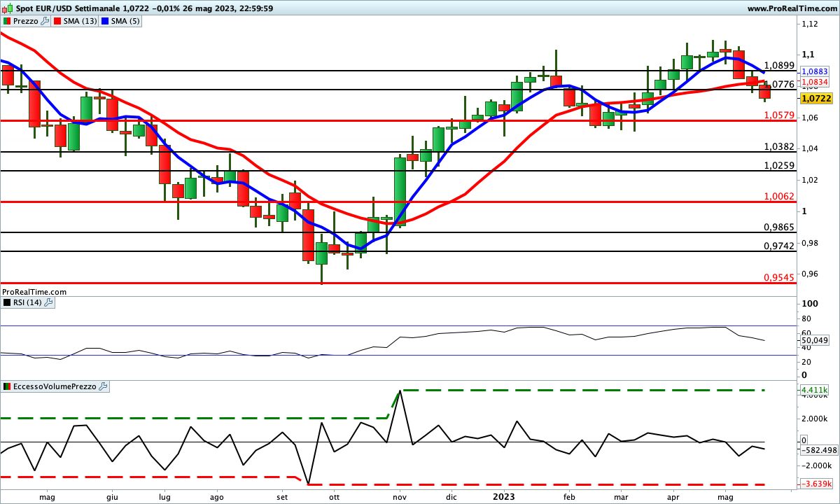
Task: Click the 1,0899 resistance level label
Action: 779,65
